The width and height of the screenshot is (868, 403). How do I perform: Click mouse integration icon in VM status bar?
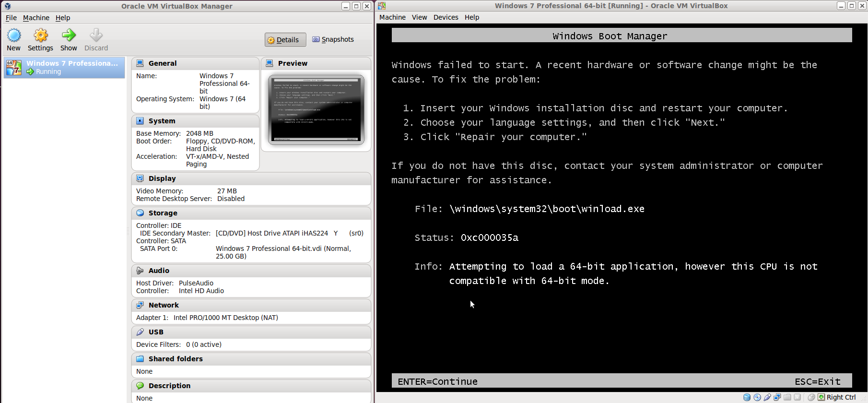[x=811, y=397]
